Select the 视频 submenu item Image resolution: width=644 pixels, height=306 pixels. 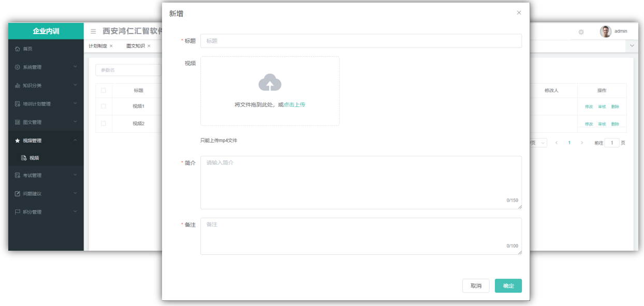point(46,158)
